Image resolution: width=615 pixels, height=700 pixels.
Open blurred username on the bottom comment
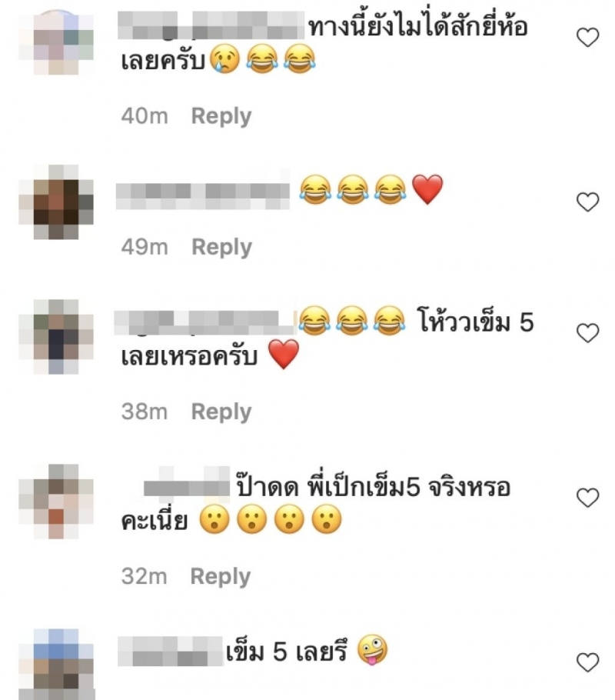coord(170,652)
